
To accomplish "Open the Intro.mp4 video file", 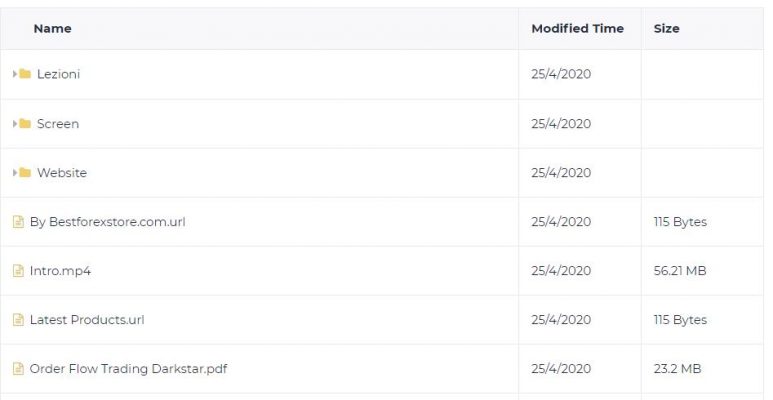I will tap(60, 271).
